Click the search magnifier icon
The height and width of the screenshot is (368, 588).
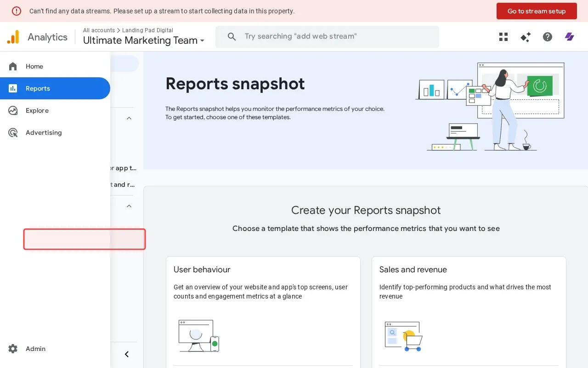pos(232,36)
